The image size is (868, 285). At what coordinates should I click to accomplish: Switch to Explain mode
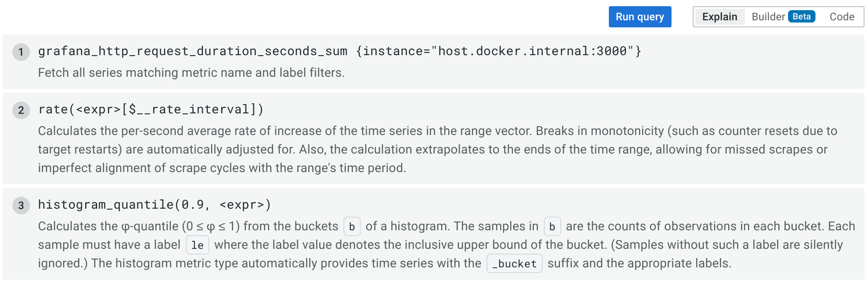tap(719, 17)
